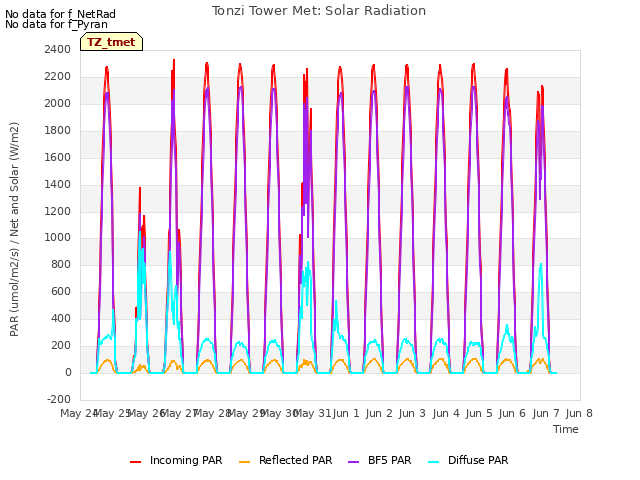Click the Jun 6 x-axis date label
640x480 pixels.
(x=512, y=413)
